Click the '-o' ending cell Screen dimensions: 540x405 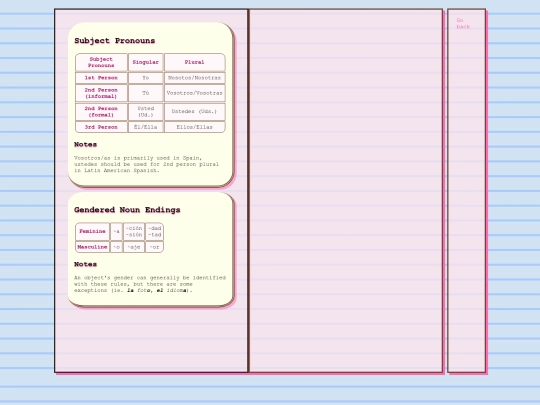(116, 247)
